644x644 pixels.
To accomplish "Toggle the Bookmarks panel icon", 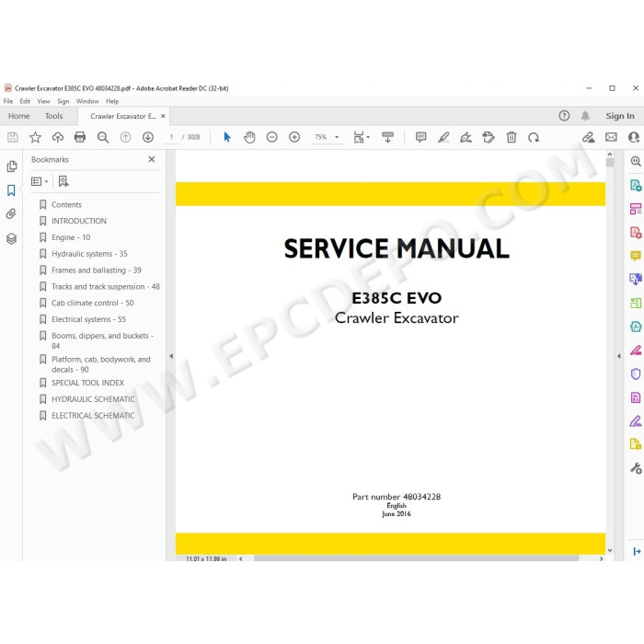I will coord(11,190).
